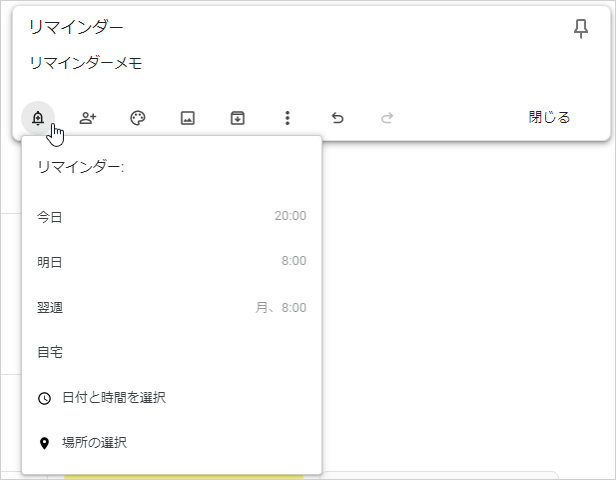Choose 日付と時間を選択 menu entry

(x=172, y=398)
